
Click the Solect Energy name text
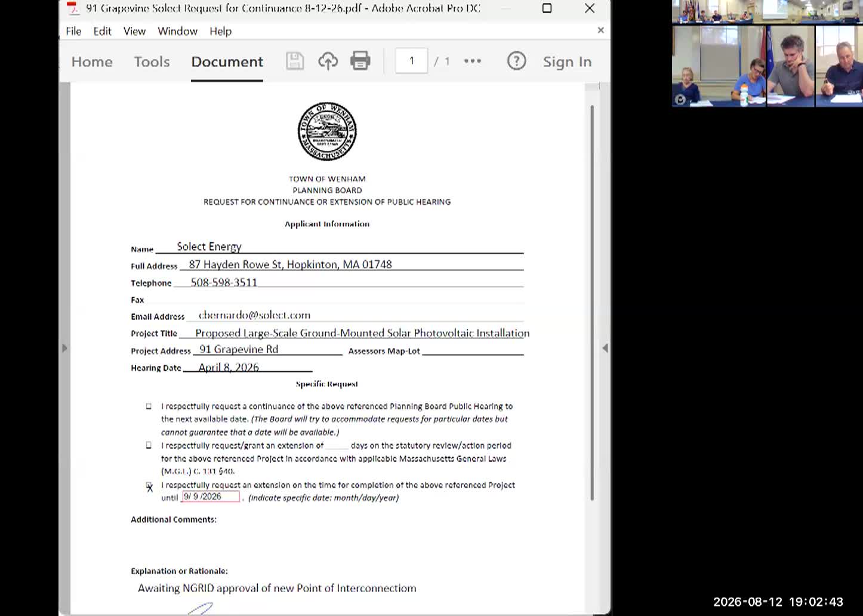pyautogui.click(x=209, y=247)
